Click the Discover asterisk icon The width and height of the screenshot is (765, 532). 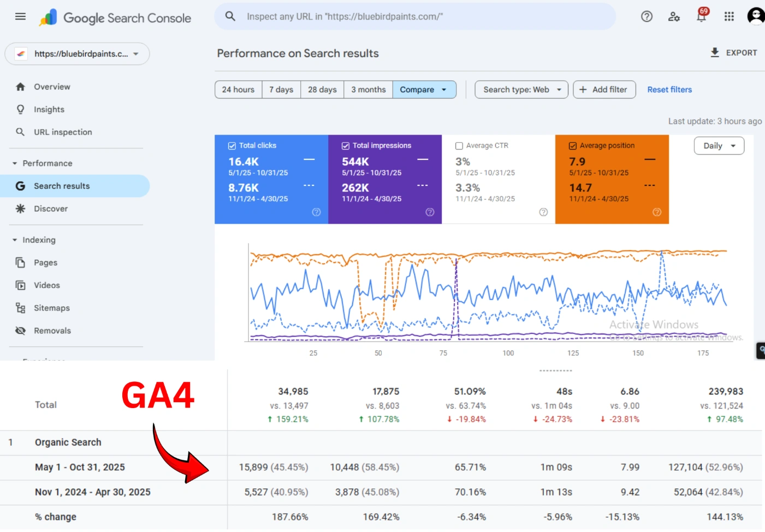[x=21, y=208]
